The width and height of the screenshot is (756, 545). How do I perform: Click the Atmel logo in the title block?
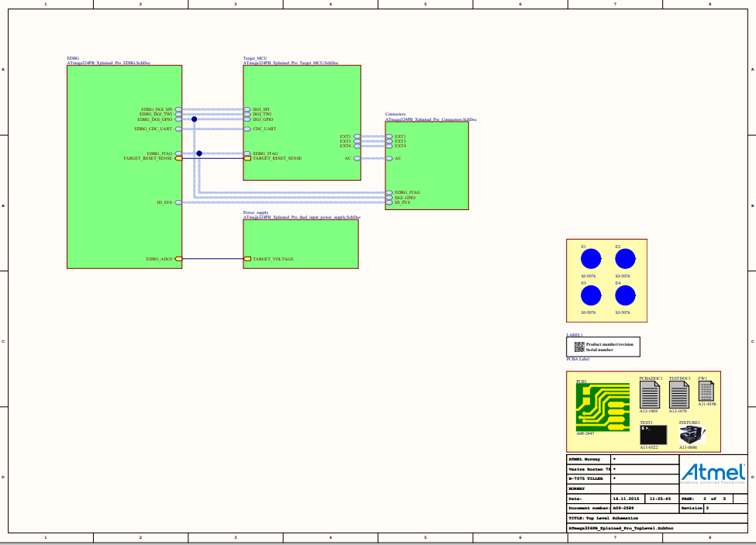[713, 473]
